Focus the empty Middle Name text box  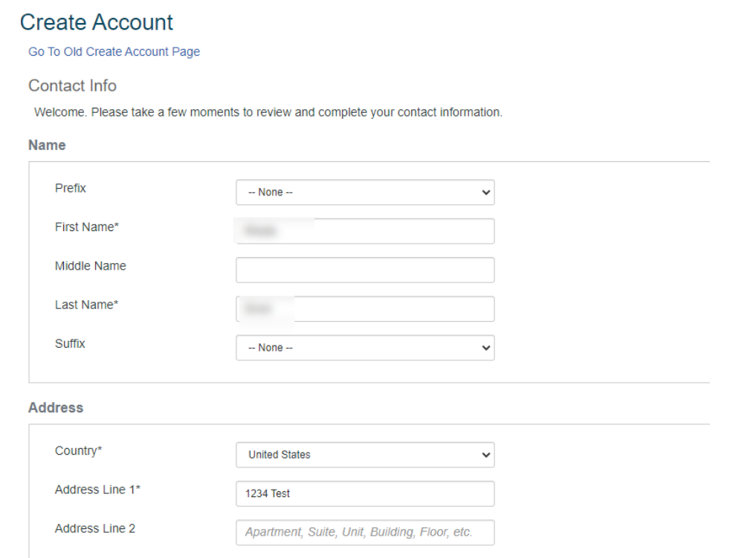click(x=364, y=270)
